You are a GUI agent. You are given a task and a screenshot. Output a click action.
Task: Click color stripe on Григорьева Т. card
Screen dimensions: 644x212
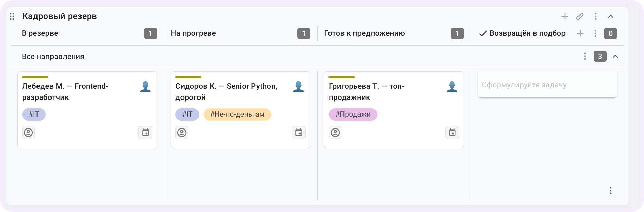pos(342,77)
